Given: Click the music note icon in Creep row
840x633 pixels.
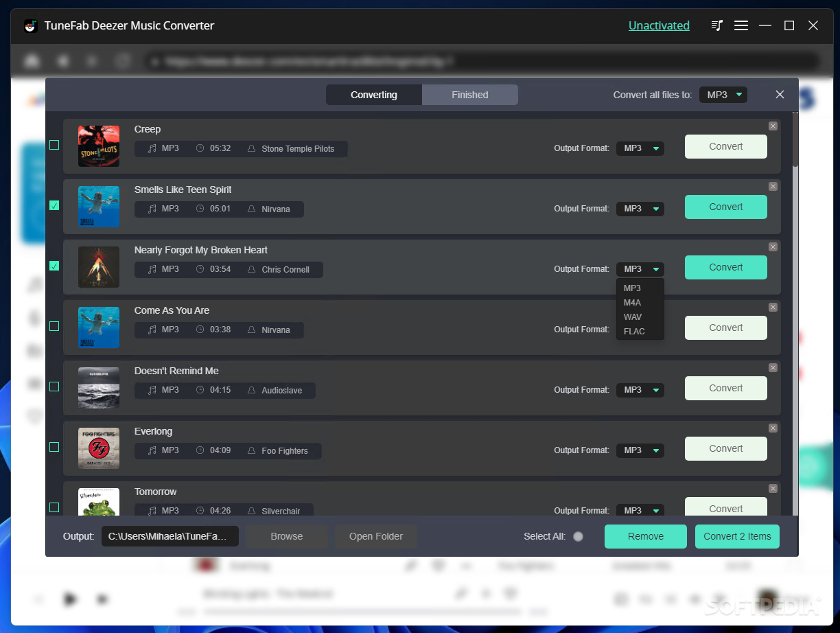Looking at the screenshot, I should 152,148.
